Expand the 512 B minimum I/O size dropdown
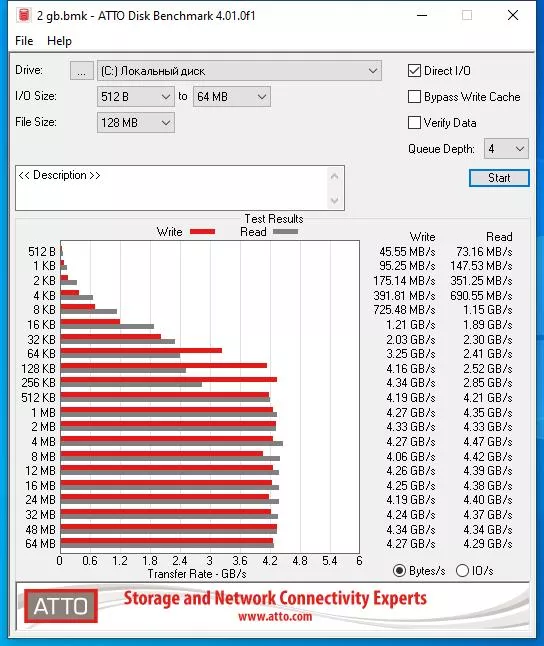Screen dimensions: 544x646 [x=136, y=97]
